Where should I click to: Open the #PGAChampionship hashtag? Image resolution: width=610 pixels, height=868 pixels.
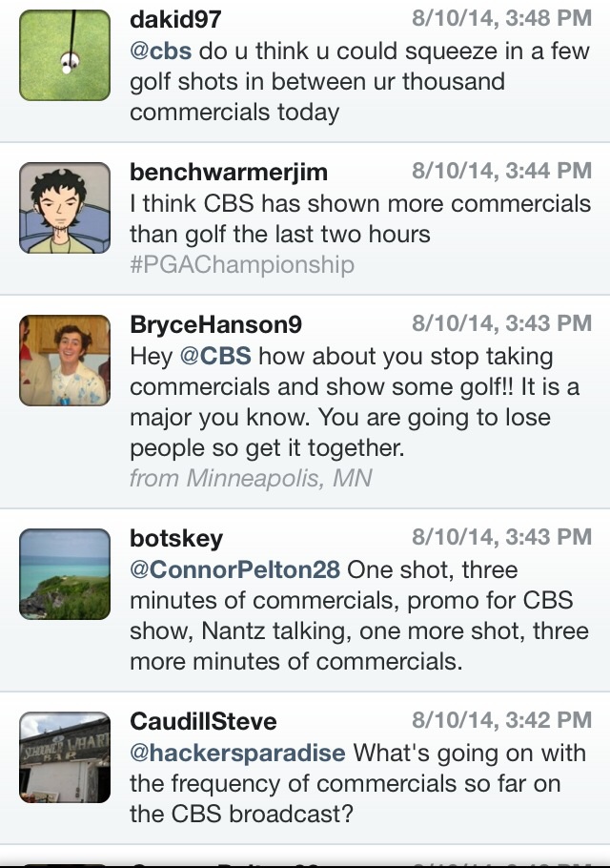point(241,264)
